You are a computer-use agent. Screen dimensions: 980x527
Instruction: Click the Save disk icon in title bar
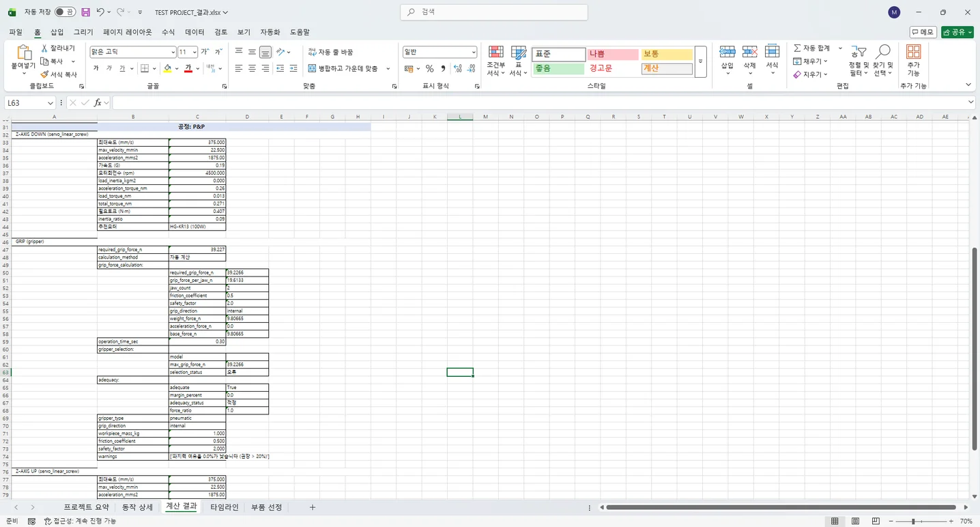click(85, 12)
